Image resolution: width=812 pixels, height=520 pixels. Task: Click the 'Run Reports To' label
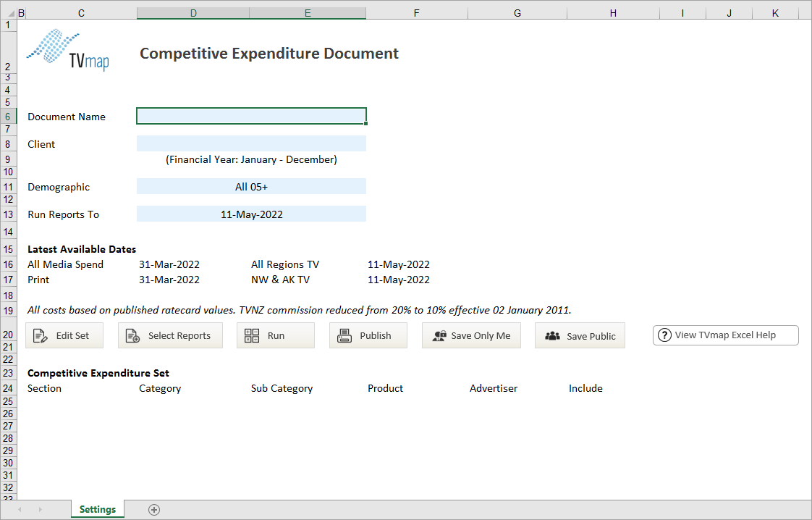click(x=63, y=214)
